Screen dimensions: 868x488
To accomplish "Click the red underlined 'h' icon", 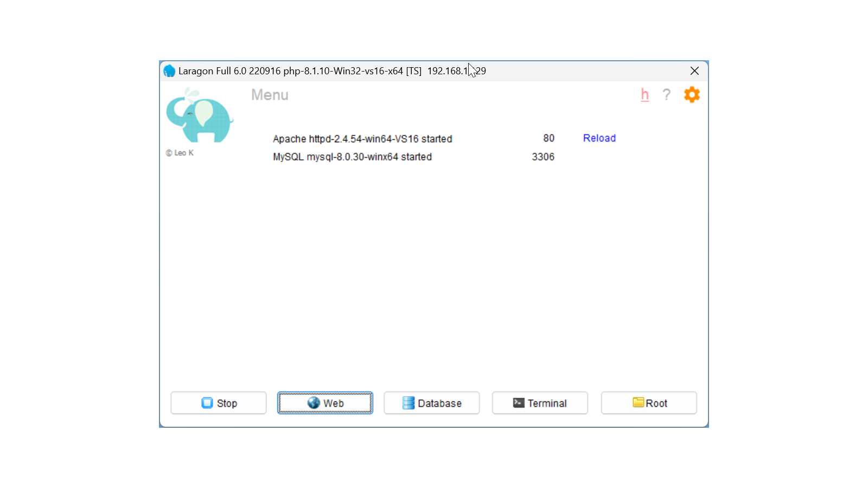I will (644, 95).
